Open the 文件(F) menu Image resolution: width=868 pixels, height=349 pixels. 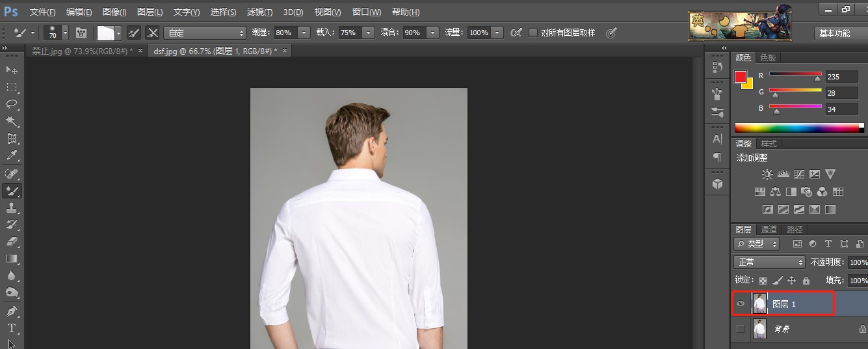pos(43,12)
